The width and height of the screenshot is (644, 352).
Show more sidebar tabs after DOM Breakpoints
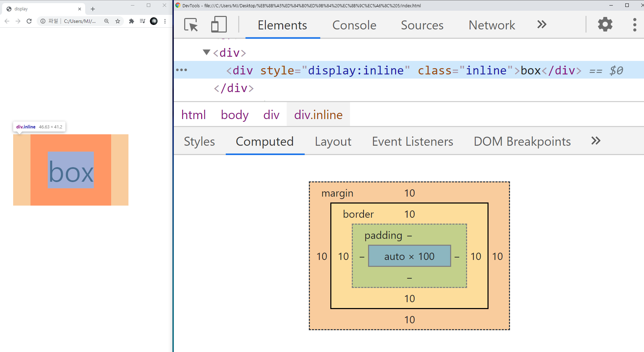(596, 141)
